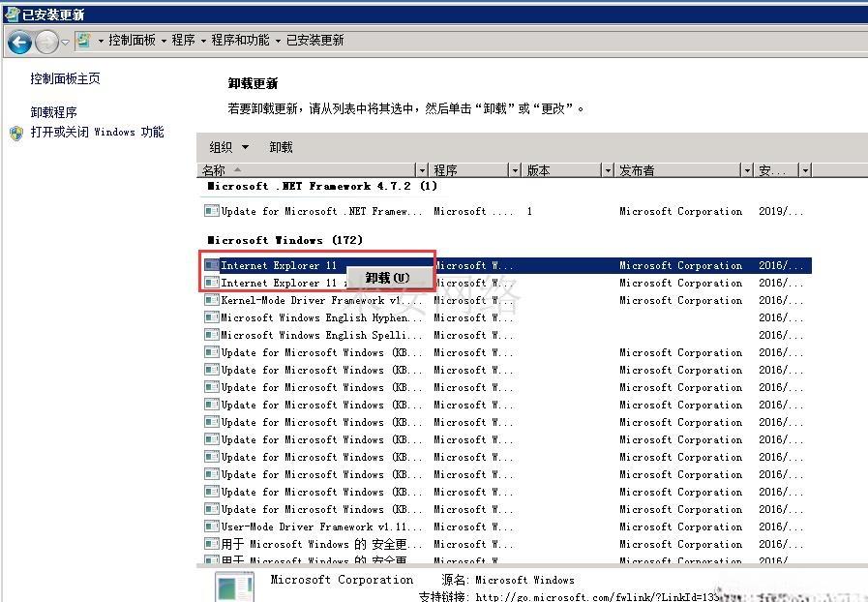Click the icon of the highlighted Internet Explorer 11 row
The image size is (868, 602).
coord(211,265)
